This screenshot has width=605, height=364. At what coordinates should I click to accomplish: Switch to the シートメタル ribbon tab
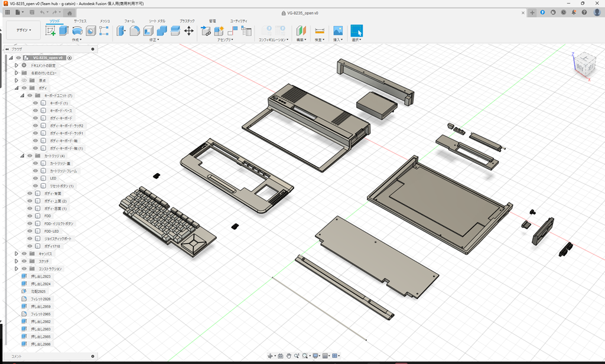(x=157, y=21)
